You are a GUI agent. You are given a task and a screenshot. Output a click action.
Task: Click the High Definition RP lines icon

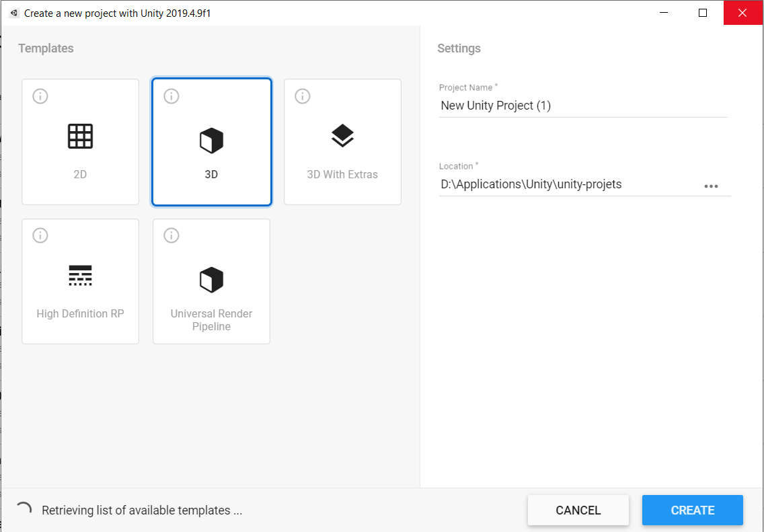click(80, 276)
